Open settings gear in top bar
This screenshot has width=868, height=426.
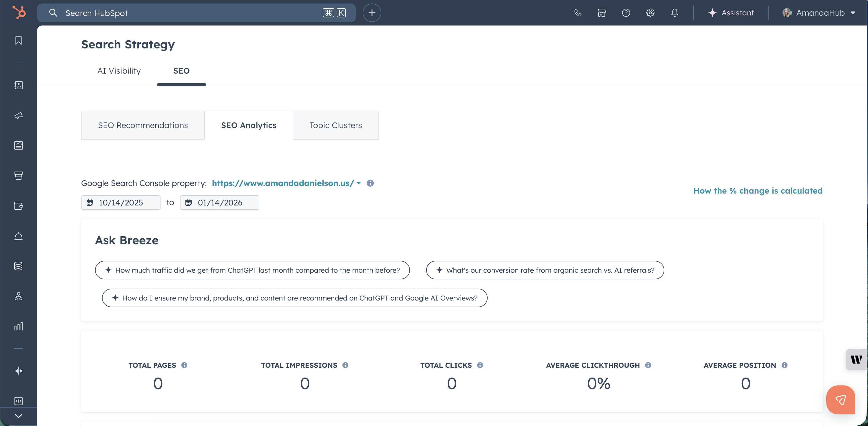pos(650,13)
